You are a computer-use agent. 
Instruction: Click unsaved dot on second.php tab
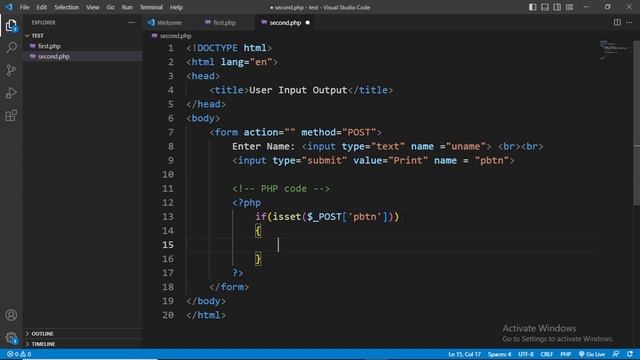point(307,22)
